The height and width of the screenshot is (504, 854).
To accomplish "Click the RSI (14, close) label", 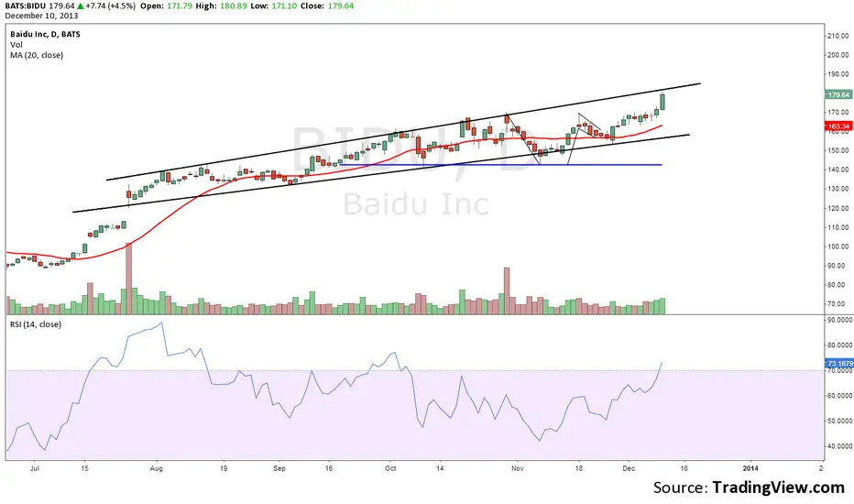I will click(x=36, y=324).
